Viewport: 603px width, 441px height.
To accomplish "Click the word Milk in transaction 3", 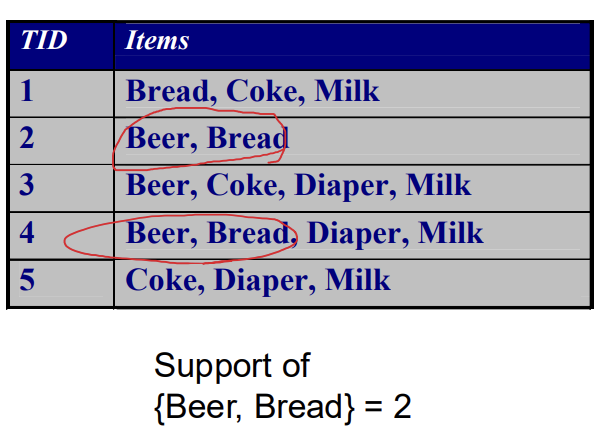I will point(438,185).
